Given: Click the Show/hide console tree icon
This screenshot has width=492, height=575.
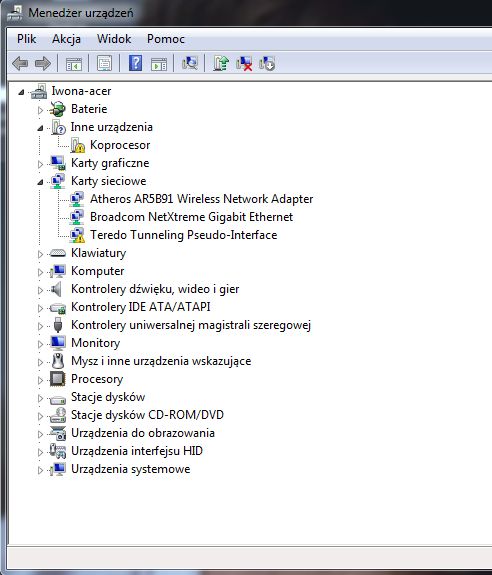Looking at the screenshot, I should (74, 63).
